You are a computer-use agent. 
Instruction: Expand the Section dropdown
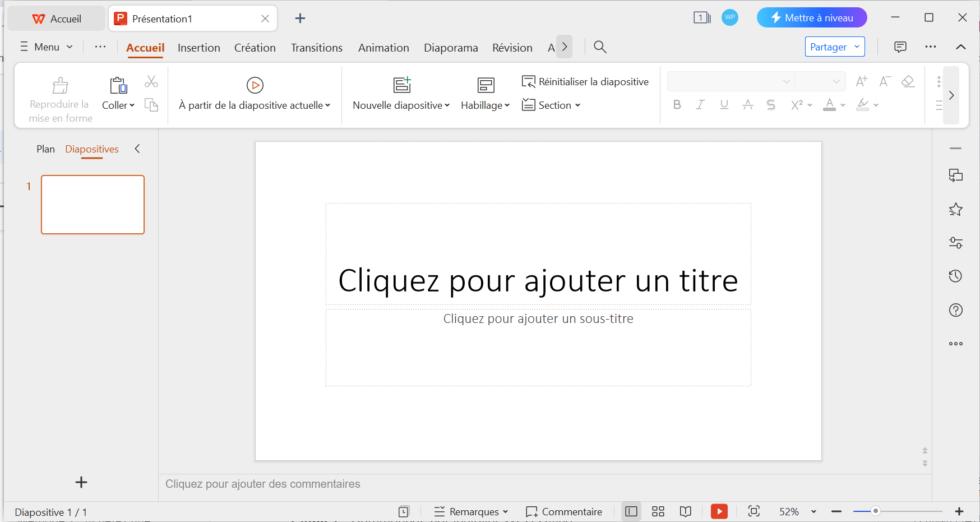click(x=552, y=105)
